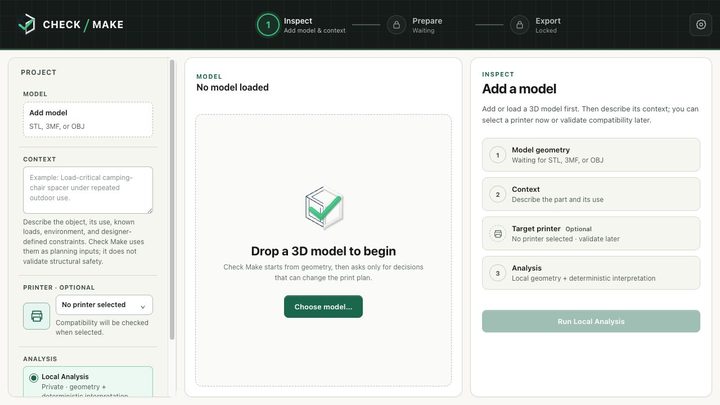The height and width of the screenshot is (405, 720).
Task: Select the Local Analysis radio option
Action: 34,378
